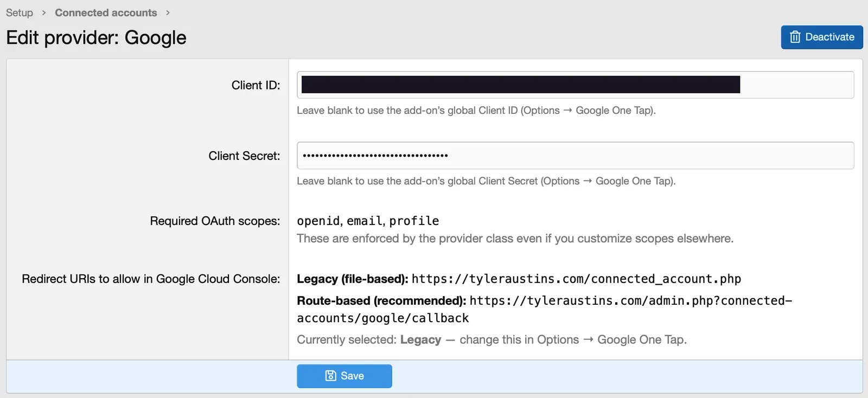Go to the Setup breadcrumb link
868x398 pixels.
tap(20, 12)
